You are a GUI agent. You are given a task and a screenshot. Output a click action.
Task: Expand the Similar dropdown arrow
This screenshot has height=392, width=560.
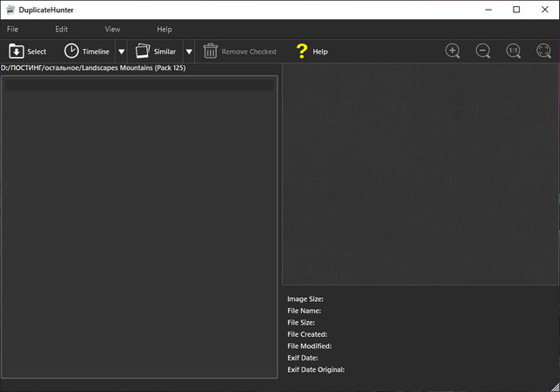(x=189, y=52)
